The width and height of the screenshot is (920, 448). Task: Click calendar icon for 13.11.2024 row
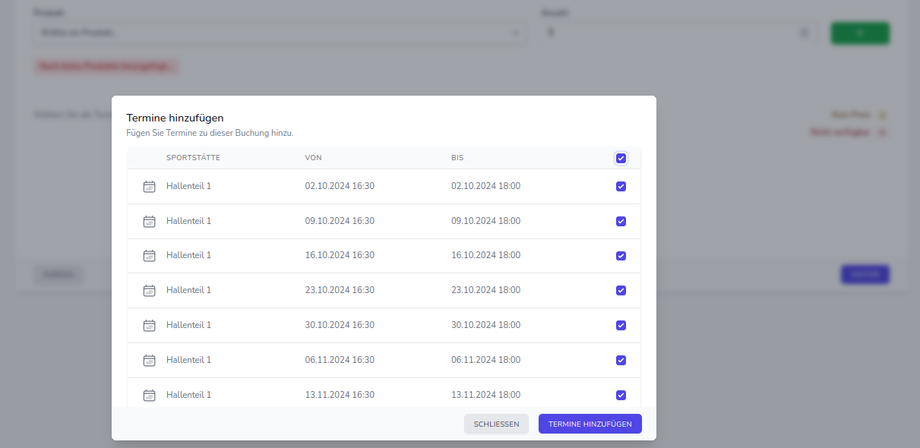click(149, 395)
